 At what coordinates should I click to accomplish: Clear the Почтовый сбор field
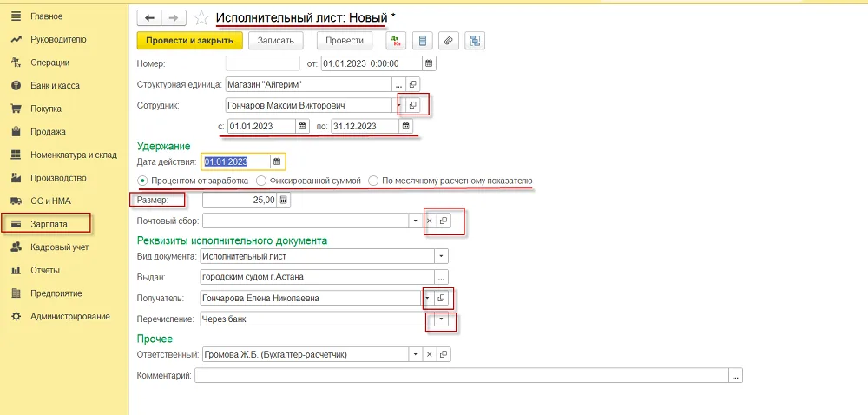coord(430,221)
